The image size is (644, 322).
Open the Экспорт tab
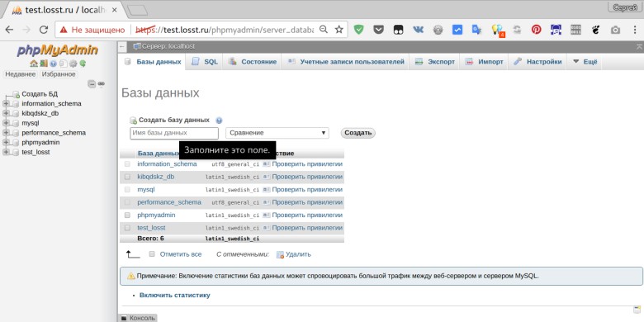point(434,62)
